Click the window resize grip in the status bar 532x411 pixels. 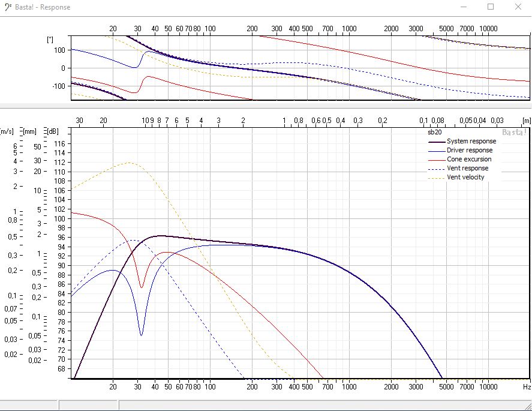click(528, 407)
